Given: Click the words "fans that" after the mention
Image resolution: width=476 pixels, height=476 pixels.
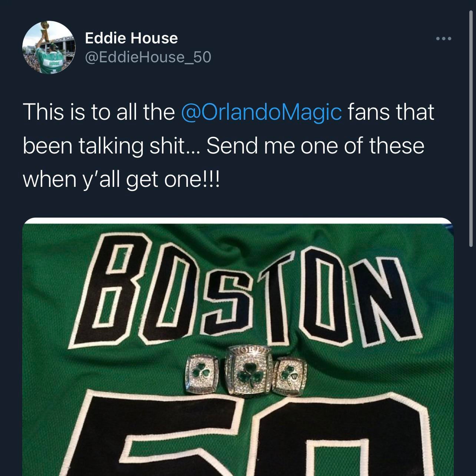Looking at the screenshot, I should coord(391,112).
